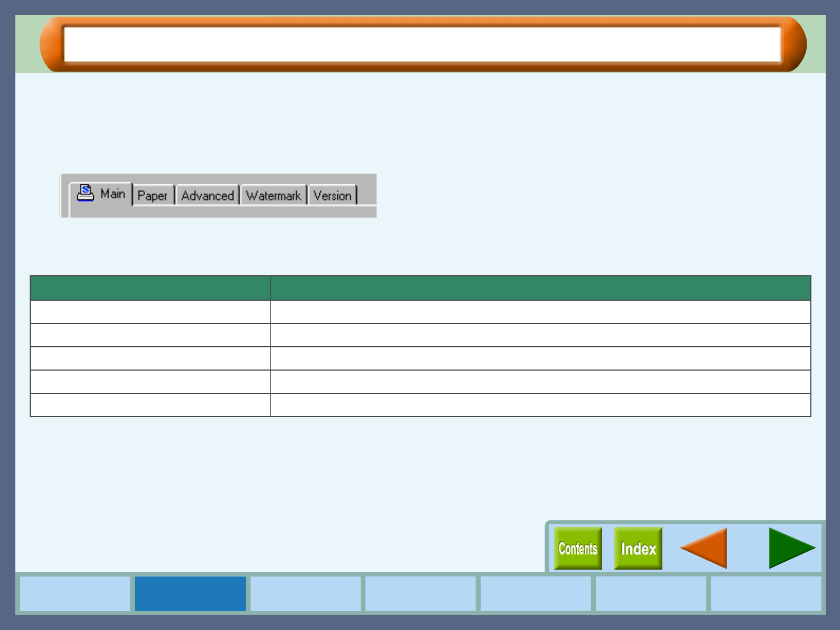Select the Main tab with printer icon
This screenshot has width=840, height=630.
click(x=101, y=194)
